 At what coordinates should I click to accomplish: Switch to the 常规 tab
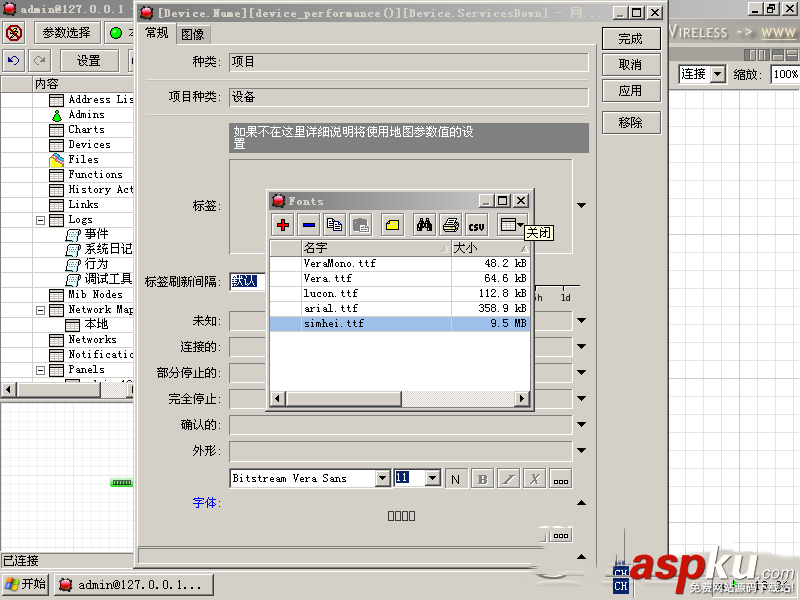pyautogui.click(x=157, y=33)
